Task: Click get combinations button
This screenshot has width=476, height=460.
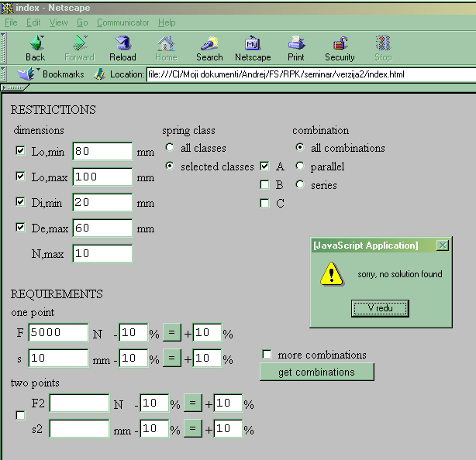Action: pos(317,372)
